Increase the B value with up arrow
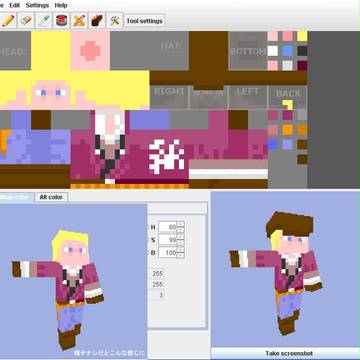This screenshot has width=360, height=360. [x=180, y=250]
